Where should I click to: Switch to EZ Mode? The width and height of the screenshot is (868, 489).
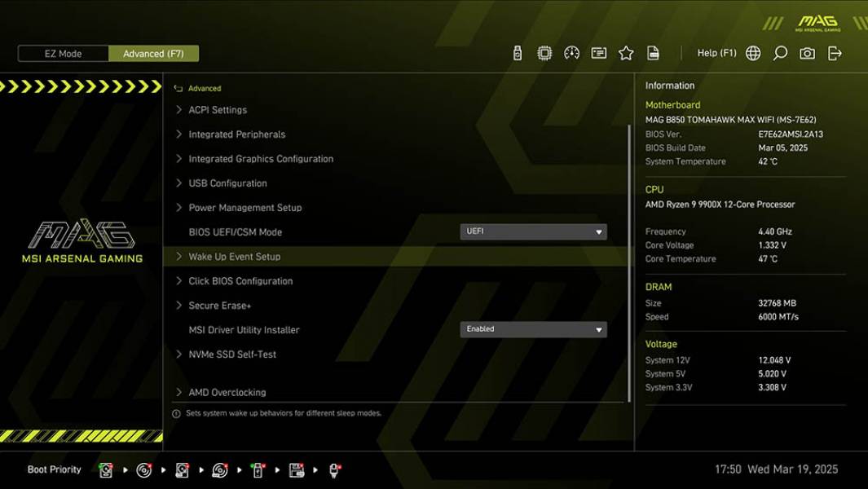click(x=63, y=54)
